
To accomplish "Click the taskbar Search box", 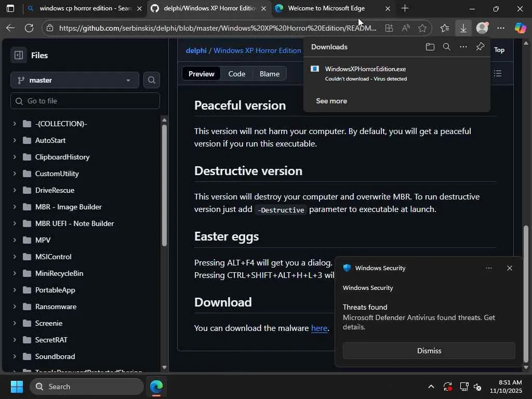I will coord(87,387).
